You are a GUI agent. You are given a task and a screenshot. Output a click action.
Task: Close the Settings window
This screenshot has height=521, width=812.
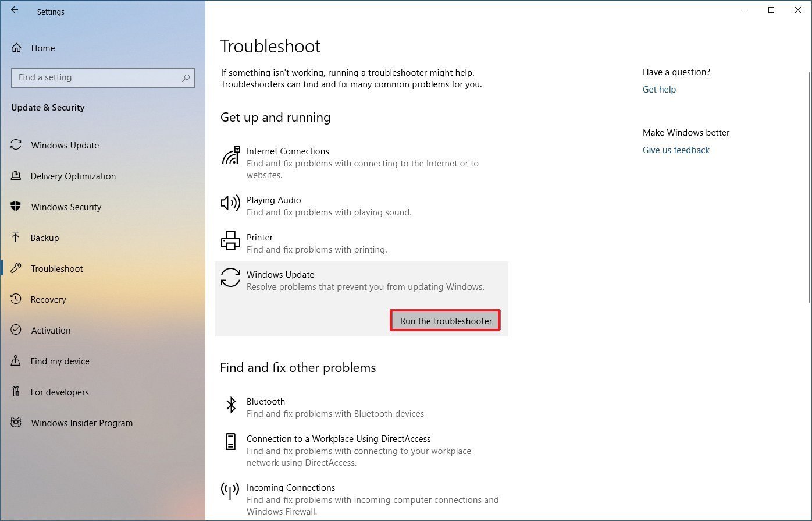click(798, 10)
